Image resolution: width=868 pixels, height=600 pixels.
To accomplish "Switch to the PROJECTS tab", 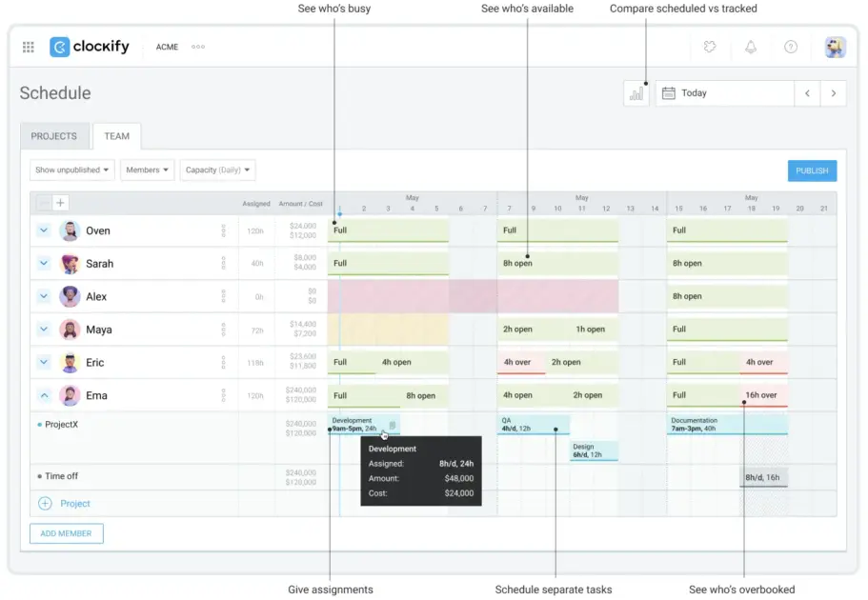I will coord(54,136).
